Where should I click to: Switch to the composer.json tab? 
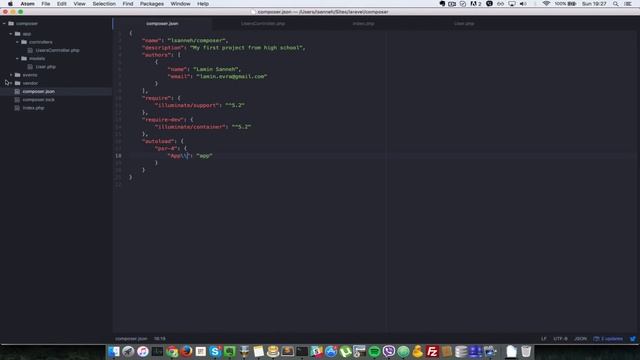(162, 24)
